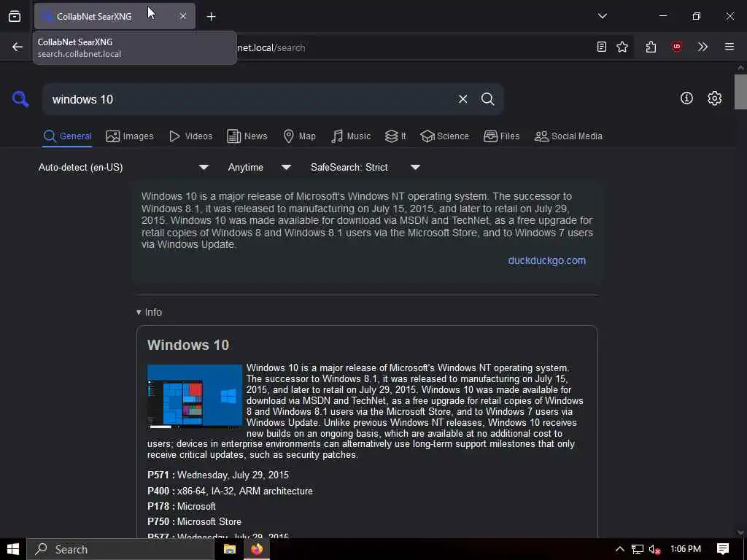Switch to the Videos tab

pyautogui.click(x=190, y=136)
